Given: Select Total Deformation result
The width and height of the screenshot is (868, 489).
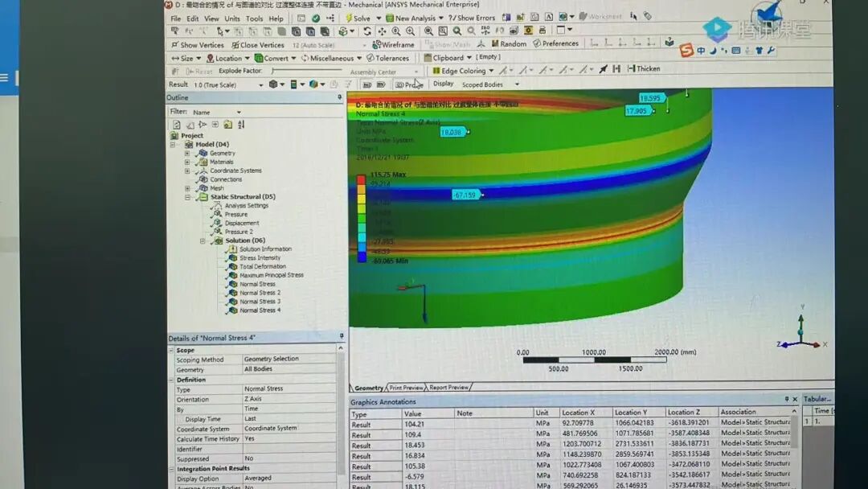Looking at the screenshot, I should click(x=262, y=266).
